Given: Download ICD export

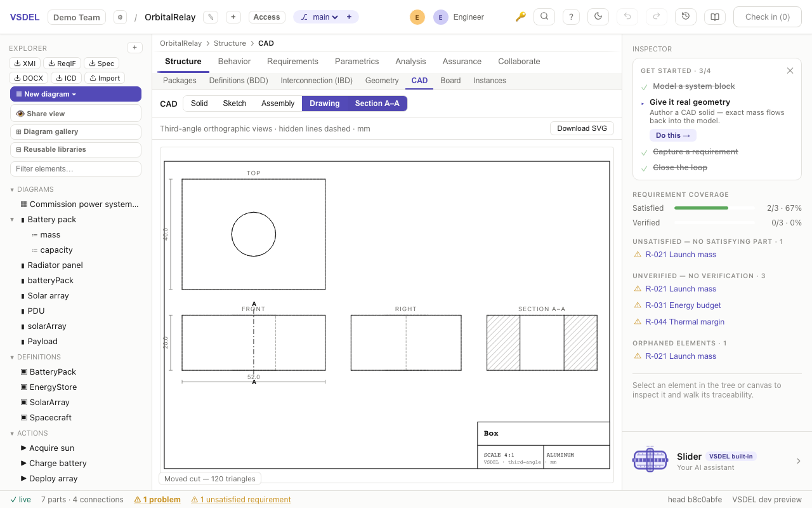Looking at the screenshot, I should 66,78.
